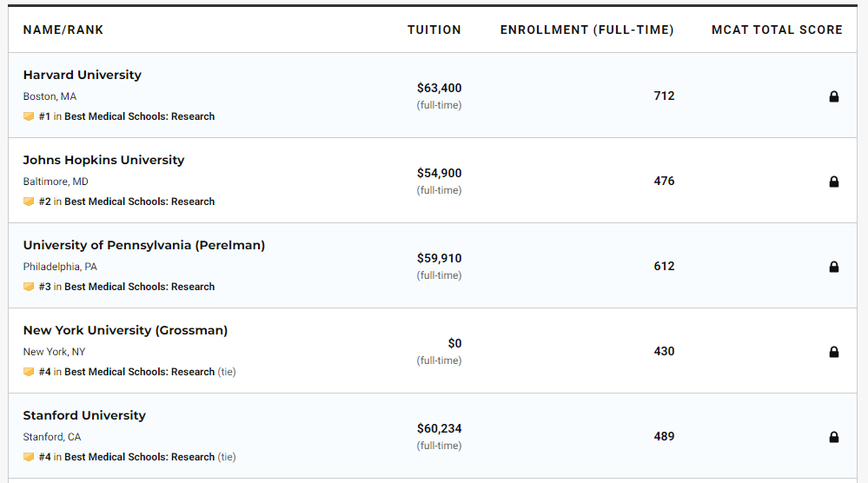Viewport: 868px width, 483px height.
Task: Open the Harvard University school page
Action: 82,75
